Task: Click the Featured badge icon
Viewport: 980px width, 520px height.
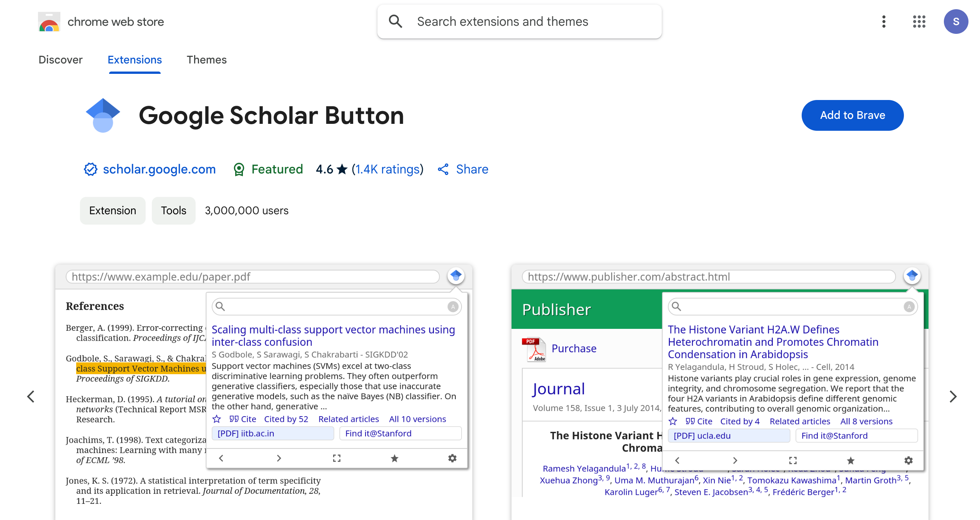Action: coord(239,169)
